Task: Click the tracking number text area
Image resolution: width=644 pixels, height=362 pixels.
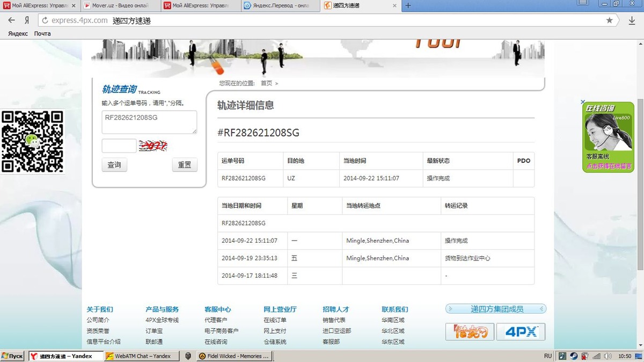Action: (x=149, y=122)
